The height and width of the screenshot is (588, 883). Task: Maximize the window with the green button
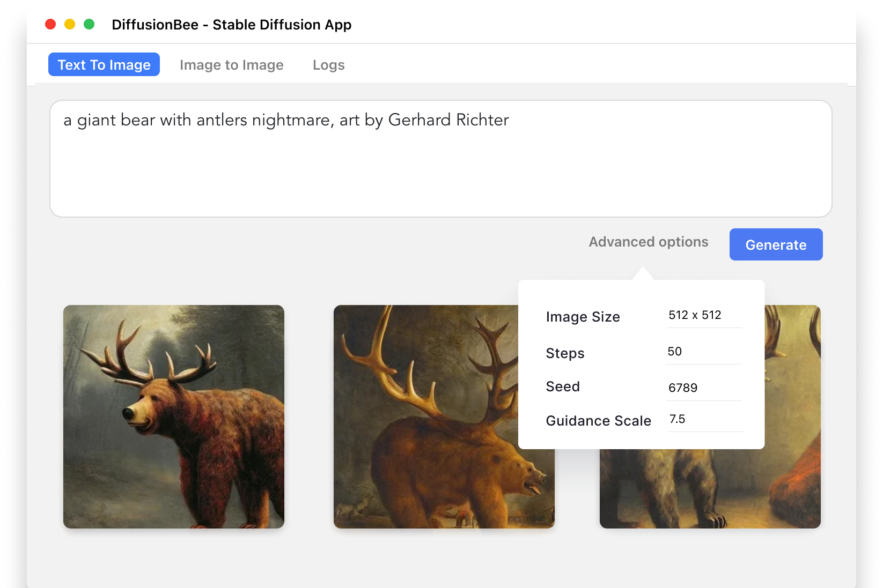[89, 24]
